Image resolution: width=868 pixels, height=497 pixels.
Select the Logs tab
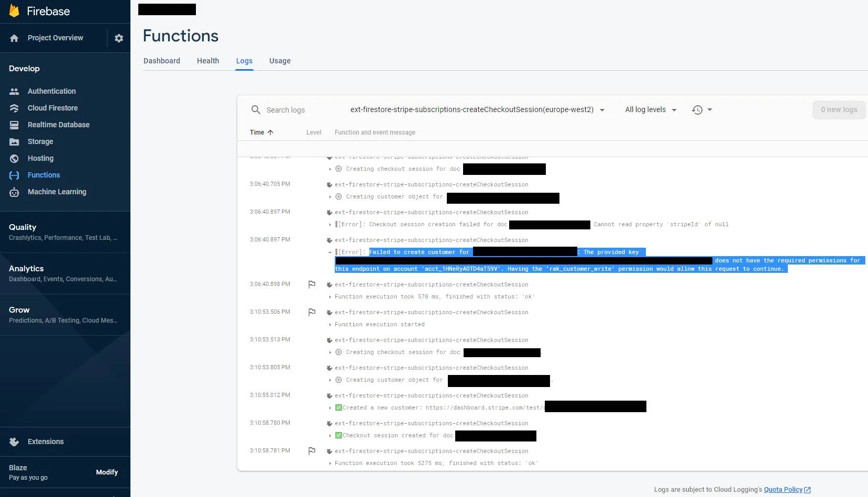click(x=244, y=61)
